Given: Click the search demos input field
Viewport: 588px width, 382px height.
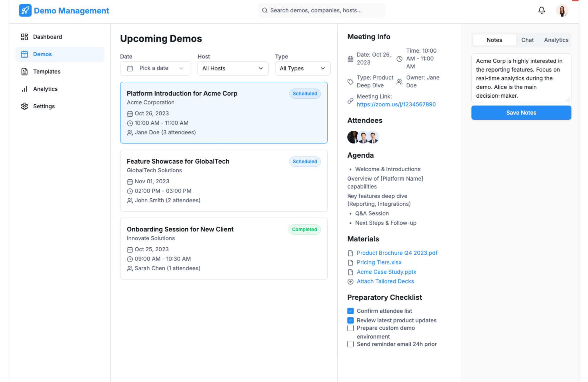Looking at the screenshot, I should pyautogui.click(x=322, y=10).
